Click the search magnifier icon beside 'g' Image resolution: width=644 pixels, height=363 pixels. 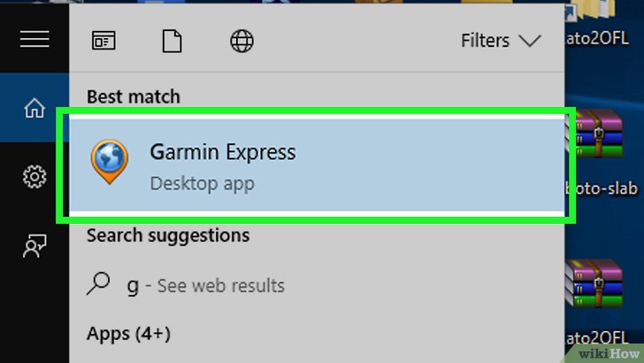coord(98,283)
